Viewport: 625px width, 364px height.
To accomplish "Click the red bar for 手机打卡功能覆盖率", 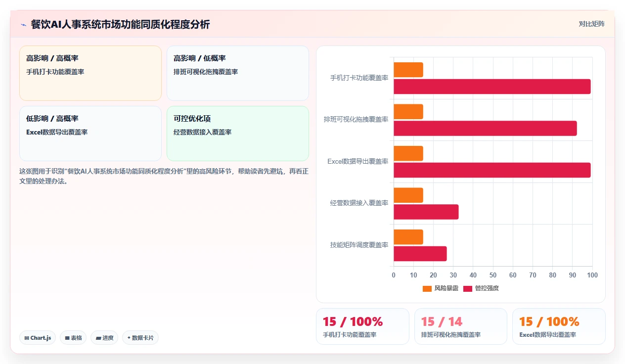I will [492, 87].
